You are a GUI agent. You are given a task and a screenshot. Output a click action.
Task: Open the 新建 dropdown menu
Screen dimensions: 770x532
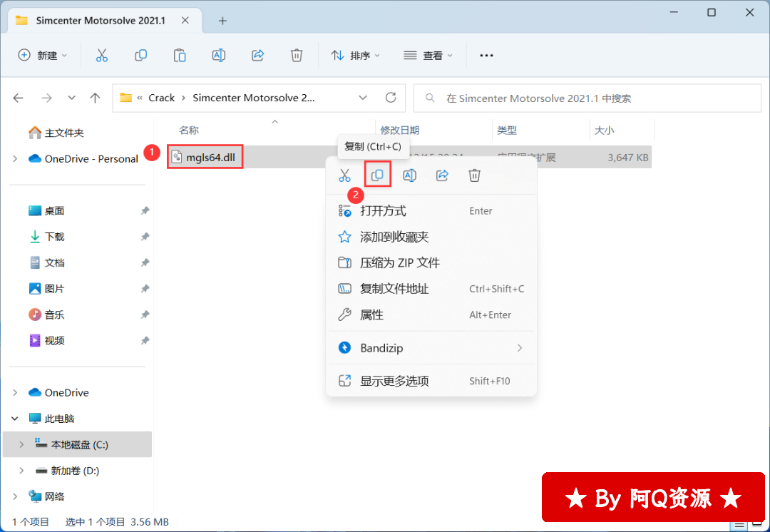coord(42,56)
